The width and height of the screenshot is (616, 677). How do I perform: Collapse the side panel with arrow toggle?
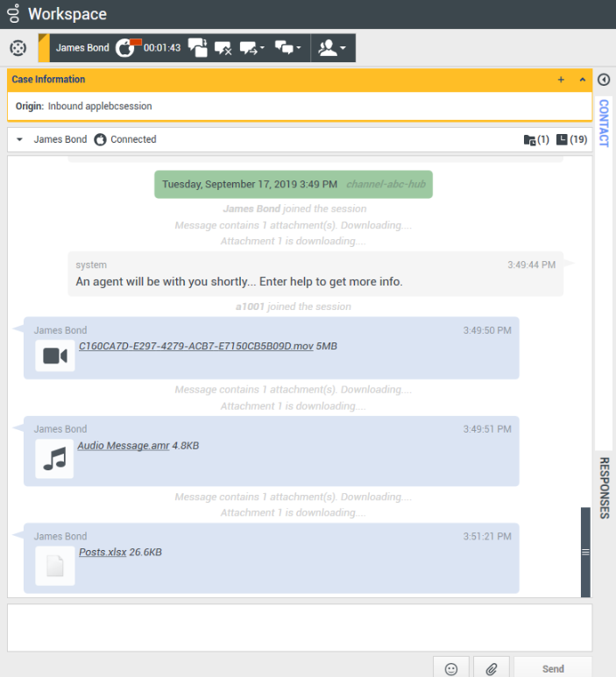(604, 80)
